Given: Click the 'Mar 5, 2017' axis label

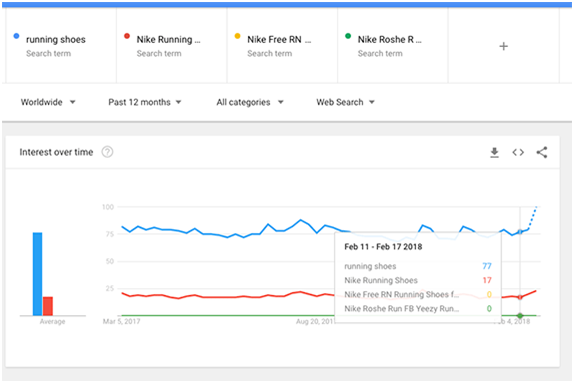Looking at the screenshot, I should pyautogui.click(x=122, y=321).
